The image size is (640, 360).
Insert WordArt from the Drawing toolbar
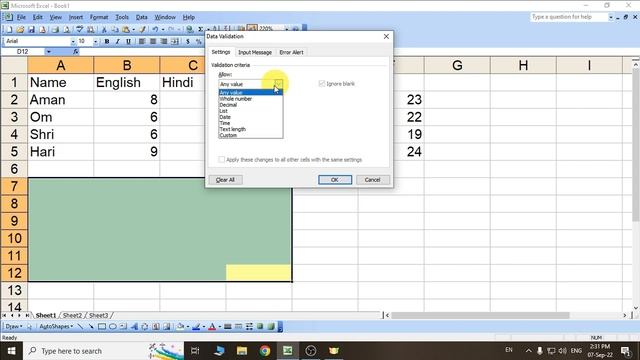[134, 327]
